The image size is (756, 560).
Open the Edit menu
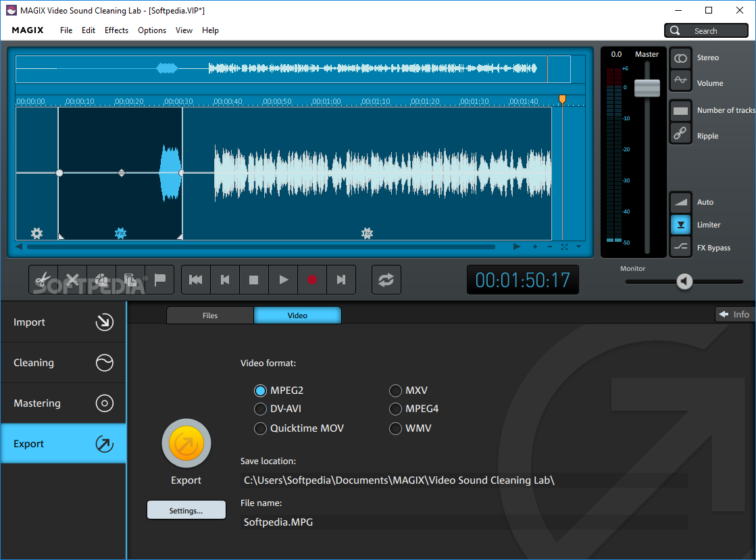click(89, 30)
